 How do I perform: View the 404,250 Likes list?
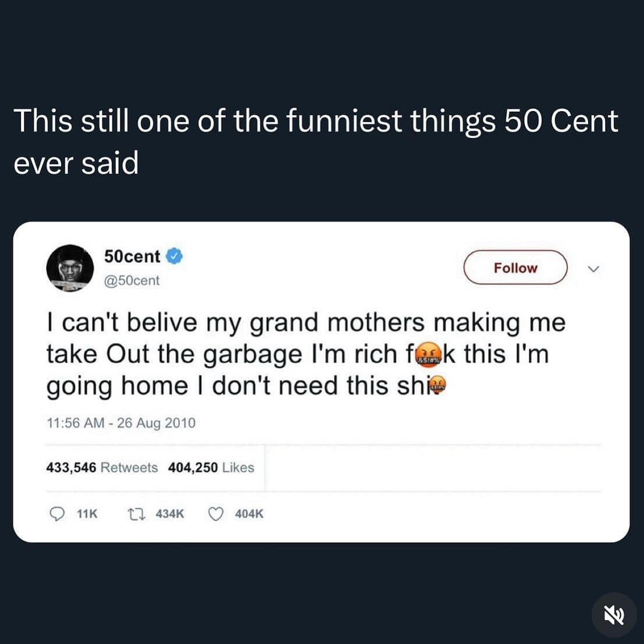click(x=211, y=468)
